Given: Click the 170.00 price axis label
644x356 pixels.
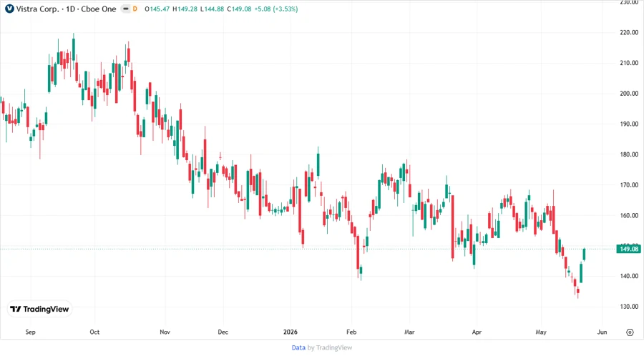Looking at the screenshot, I should pyautogui.click(x=629, y=185).
